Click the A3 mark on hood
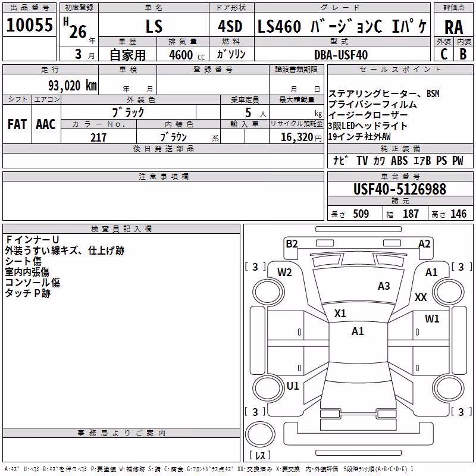Image resolution: width=476 pixels, height=476 pixels. [x=384, y=286]
